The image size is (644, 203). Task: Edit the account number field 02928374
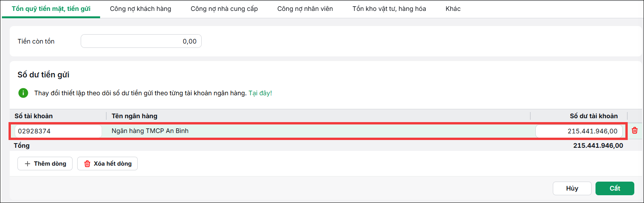tap(58, 131)
